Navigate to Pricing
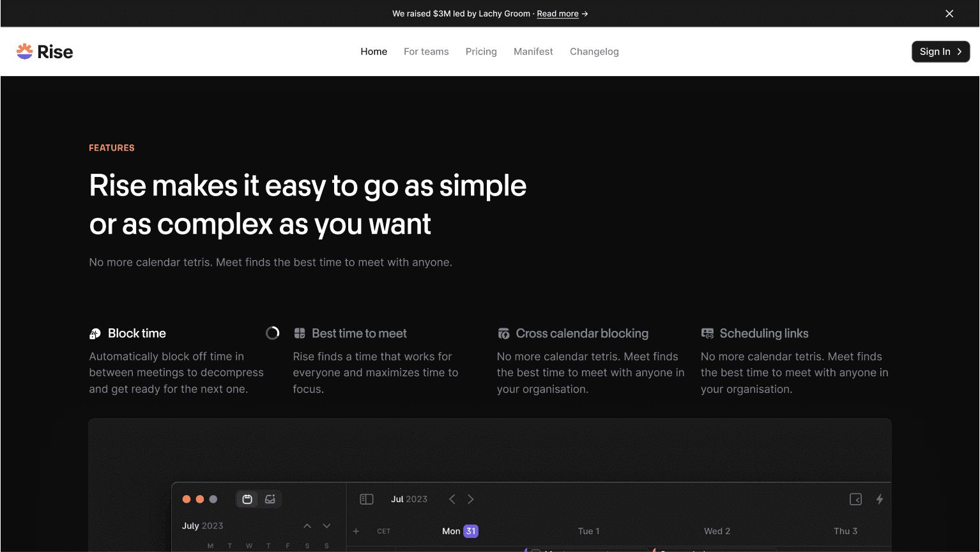Screen dimensions: 980x552 (481, 52)
